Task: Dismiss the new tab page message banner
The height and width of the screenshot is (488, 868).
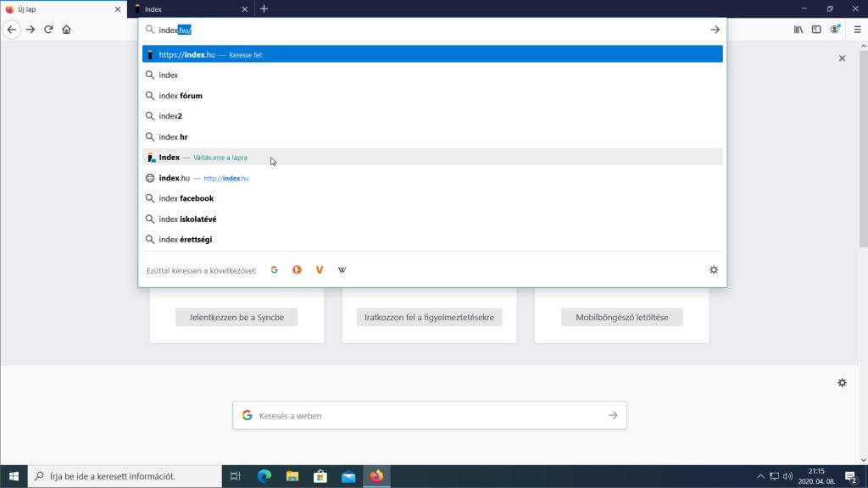Action: click(842, 58)
